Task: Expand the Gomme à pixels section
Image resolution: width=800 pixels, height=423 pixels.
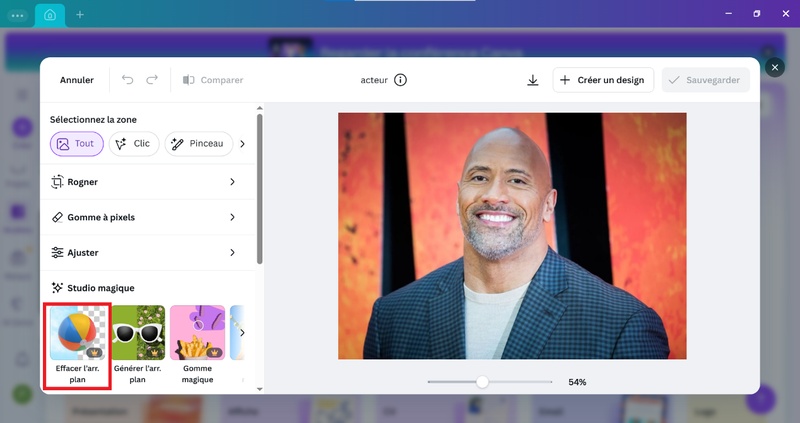Action: tap(147, 217)
